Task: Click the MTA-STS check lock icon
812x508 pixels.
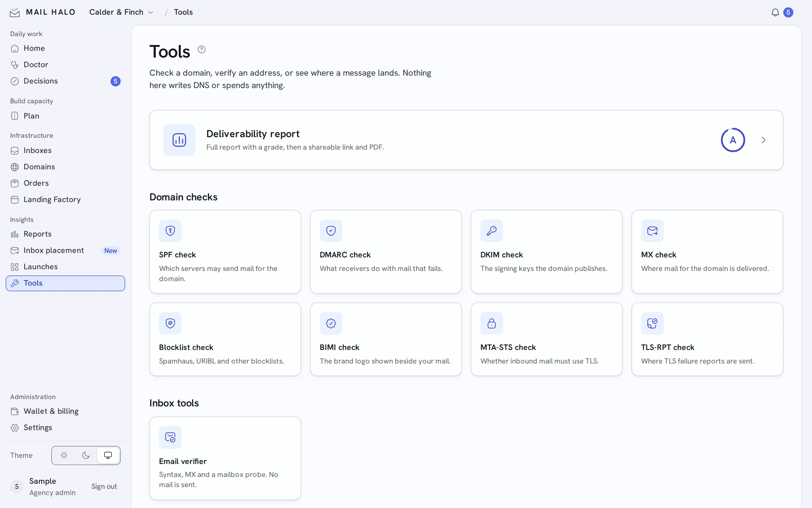Action: 491,323
